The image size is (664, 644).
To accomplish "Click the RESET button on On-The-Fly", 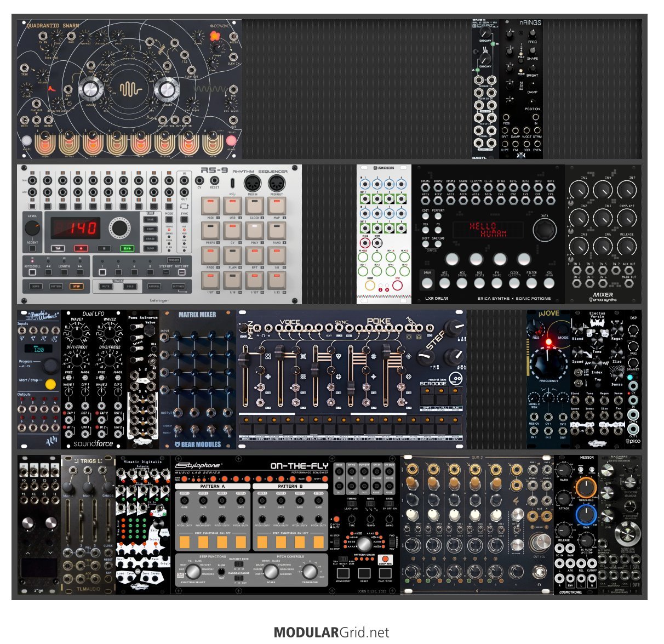I will tap(364, 573).
